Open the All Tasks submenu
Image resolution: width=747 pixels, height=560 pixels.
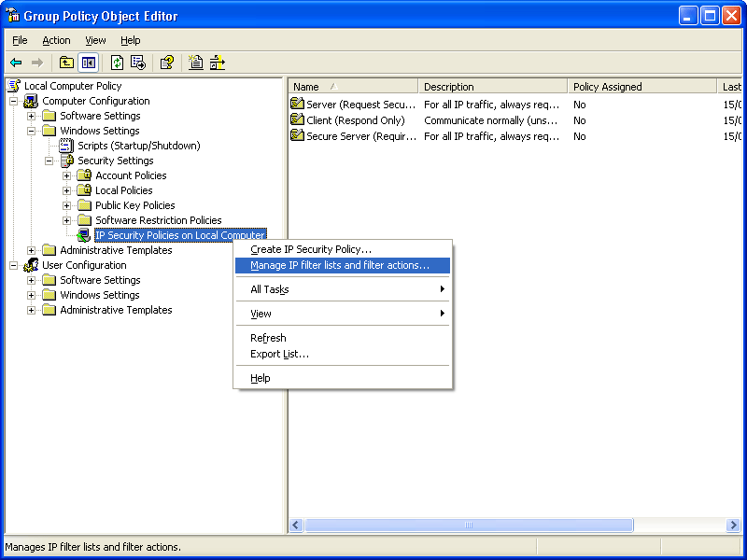coord(343,289)
